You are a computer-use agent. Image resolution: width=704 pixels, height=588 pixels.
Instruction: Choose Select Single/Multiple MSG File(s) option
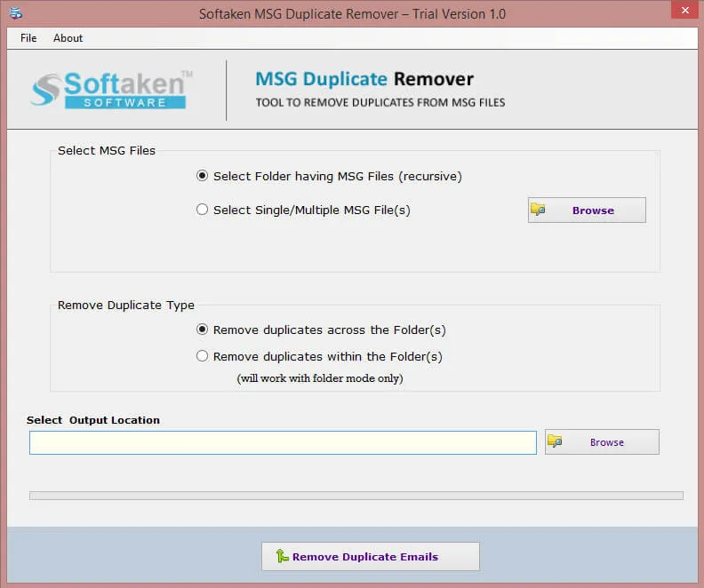(x=203, y=210)
